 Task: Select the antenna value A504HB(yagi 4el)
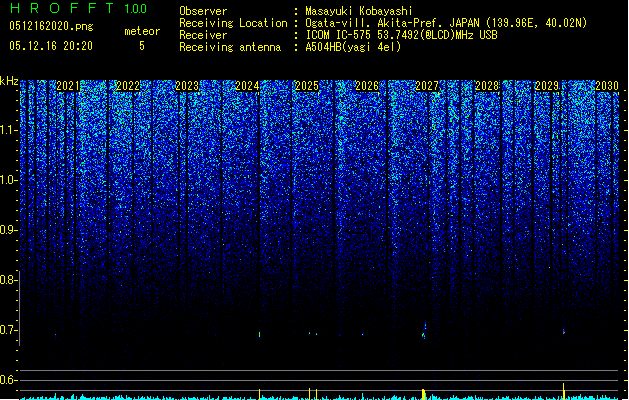353,47
